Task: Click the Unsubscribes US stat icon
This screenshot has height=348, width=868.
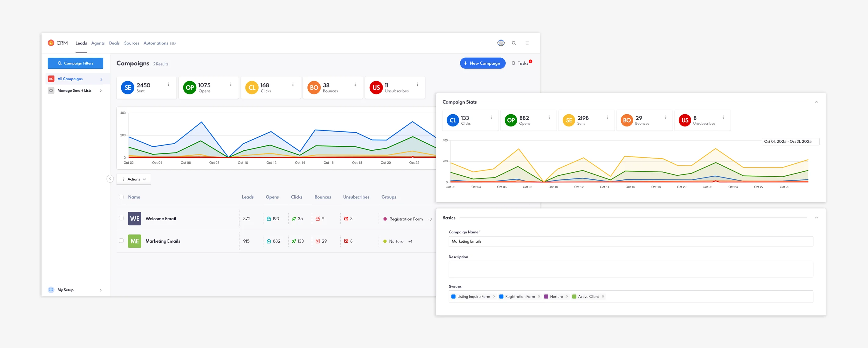Action: tap(376, 88)
